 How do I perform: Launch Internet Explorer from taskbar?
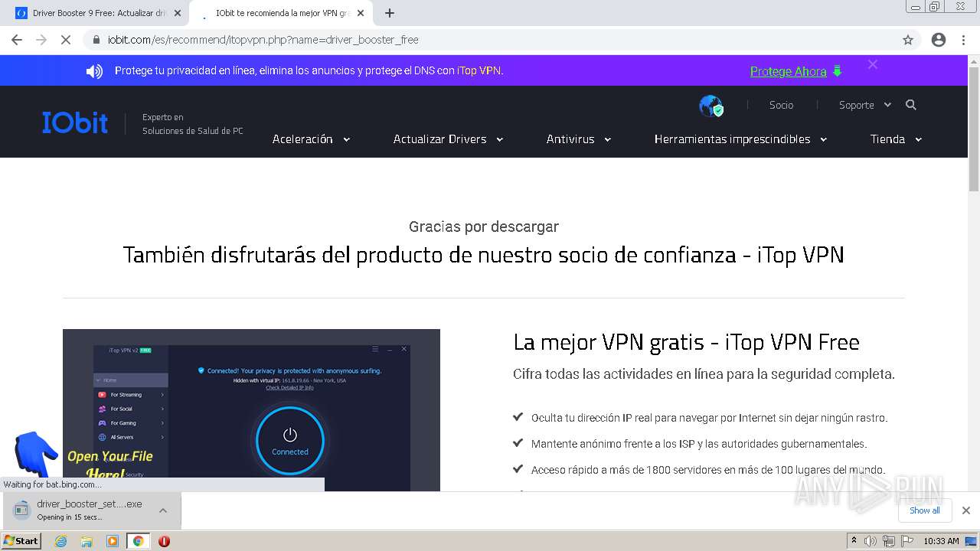pos(61,541)
